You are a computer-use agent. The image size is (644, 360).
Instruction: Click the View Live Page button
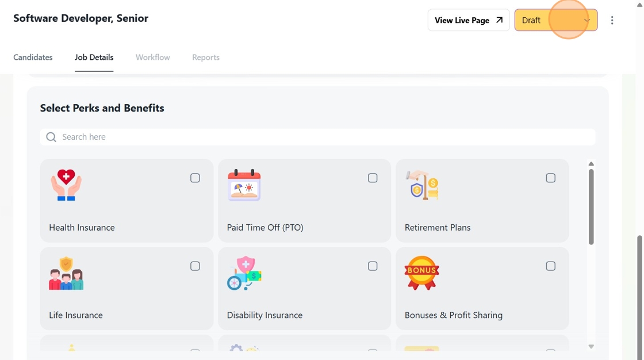pyautogui.click(x=468, y=20)
